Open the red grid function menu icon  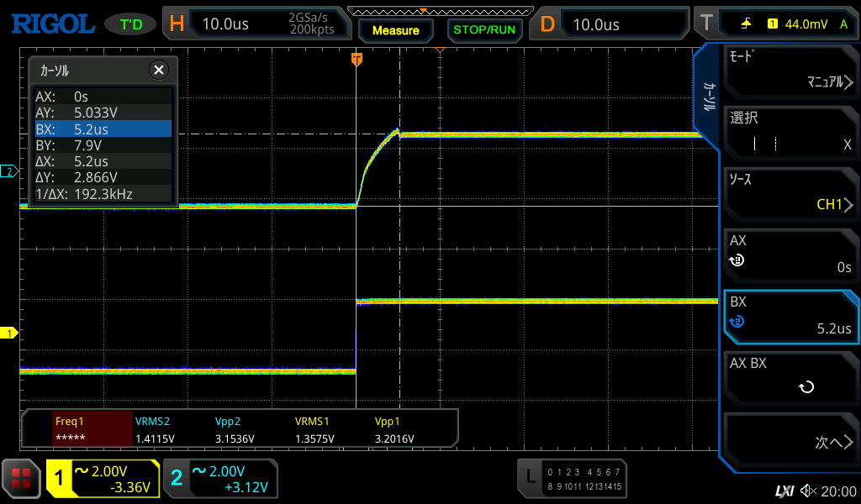pyautogui.click(x=21, y=478)
